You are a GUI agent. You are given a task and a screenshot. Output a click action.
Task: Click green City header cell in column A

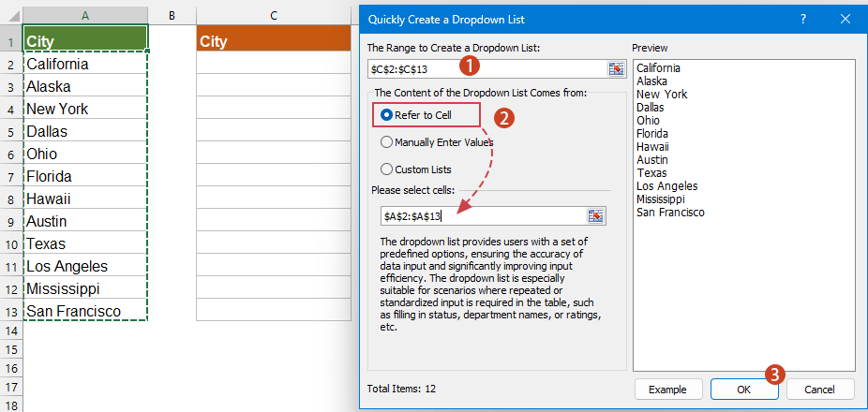tap(85, 40)
